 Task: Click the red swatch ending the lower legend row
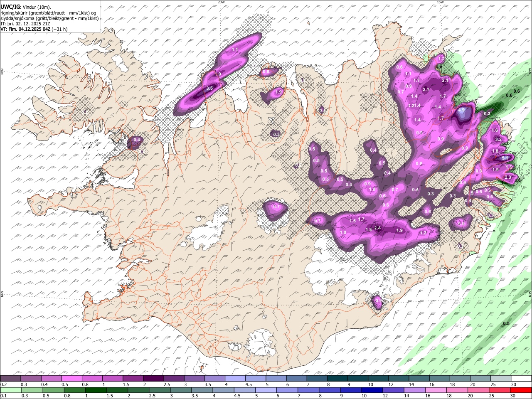[x=521, y=390]
